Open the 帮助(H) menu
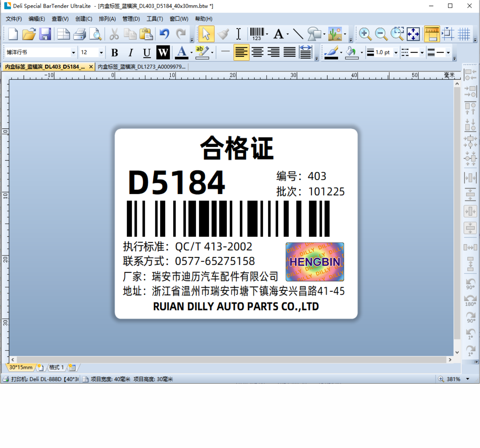Viewport: 480px width, 448px height. [x=204, y=19]
